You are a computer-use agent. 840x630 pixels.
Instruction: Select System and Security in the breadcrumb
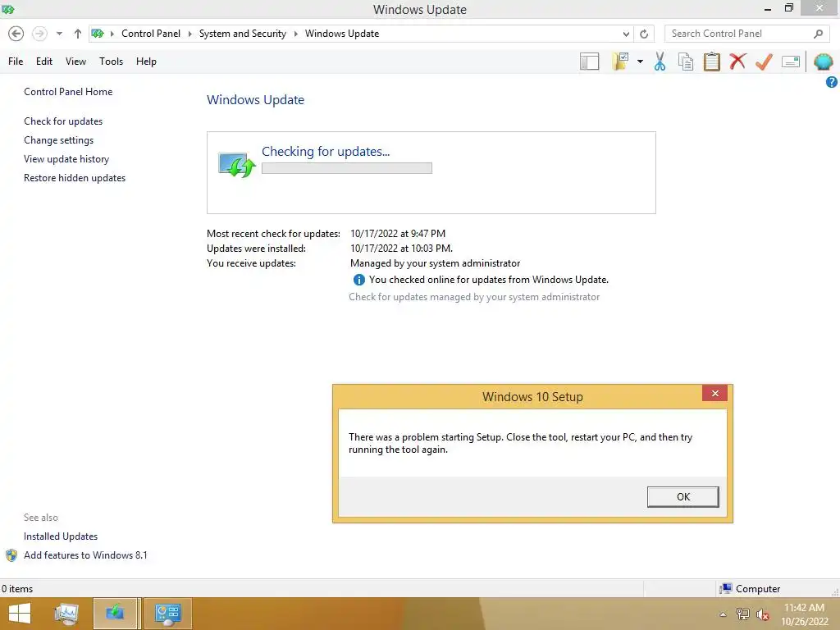243,34
